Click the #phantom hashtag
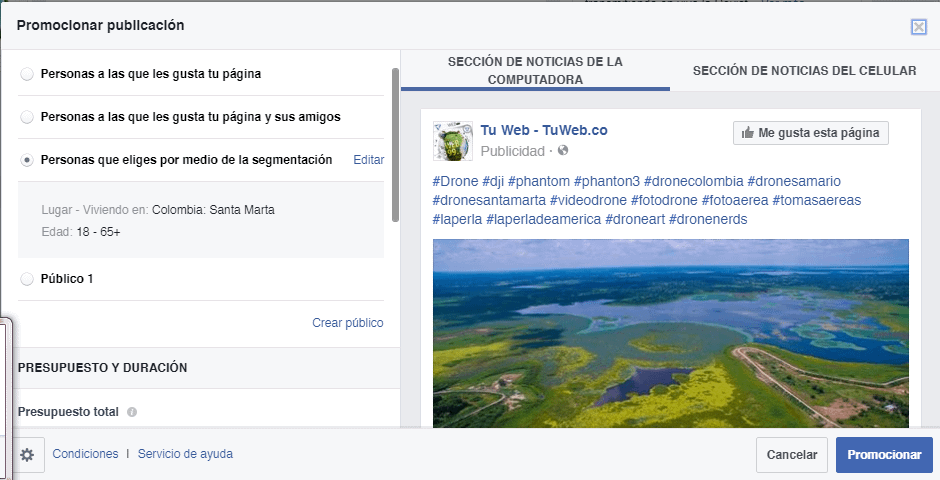 [538, 181]
